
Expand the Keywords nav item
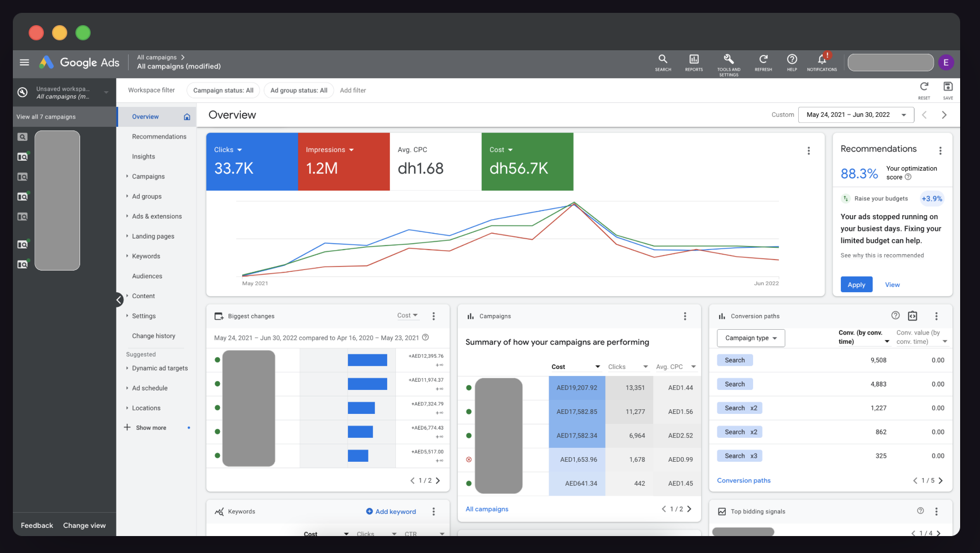tap(127, 255)
